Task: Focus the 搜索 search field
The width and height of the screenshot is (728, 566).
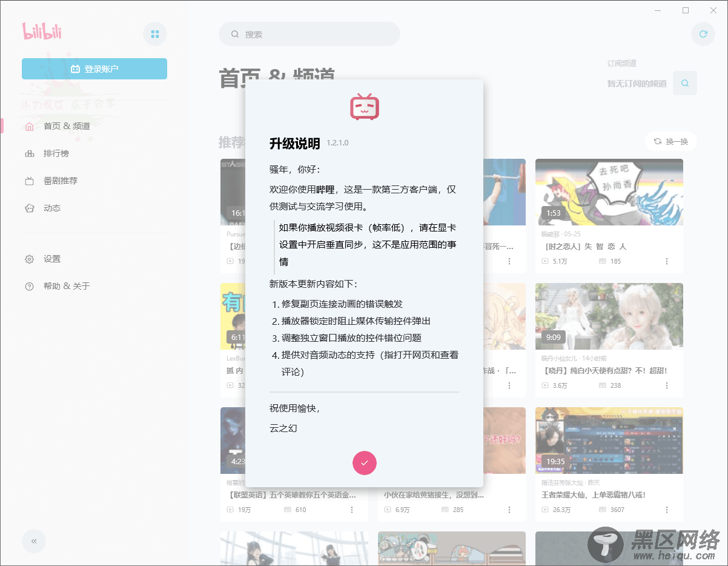Action: pos(309,34)
